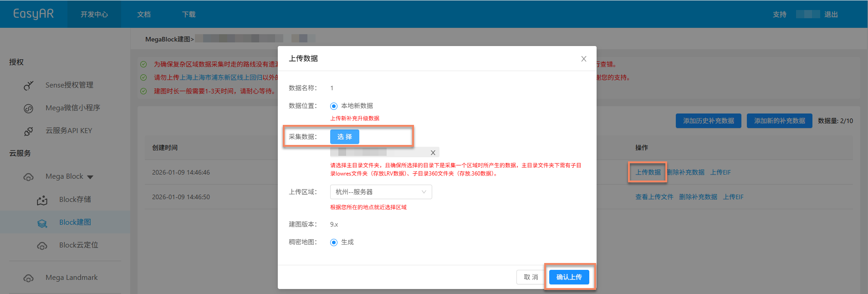Click 上传EIF in the 14:46:50 row
This screenshot has width=868, height=294.
click(x=733, y=197)
